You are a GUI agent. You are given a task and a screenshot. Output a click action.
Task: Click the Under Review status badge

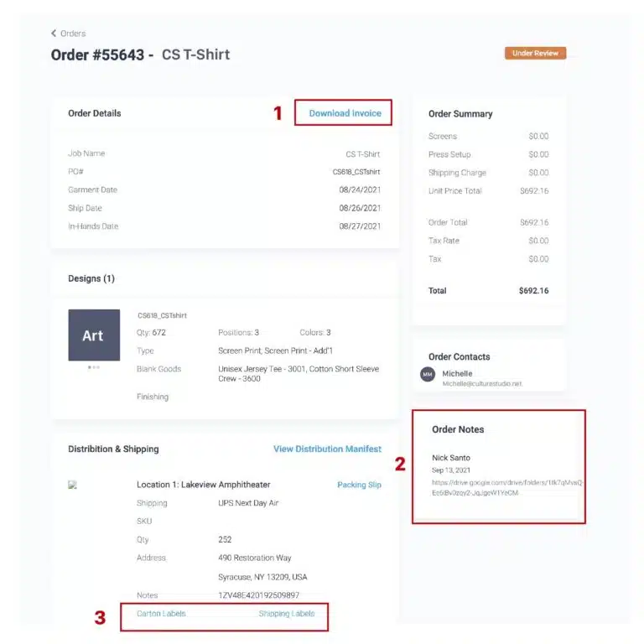(535, 53)
